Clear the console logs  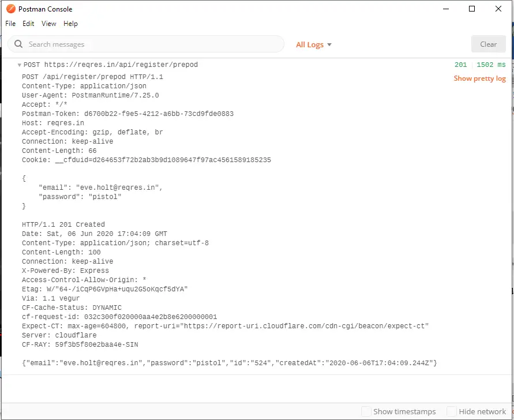489,44
